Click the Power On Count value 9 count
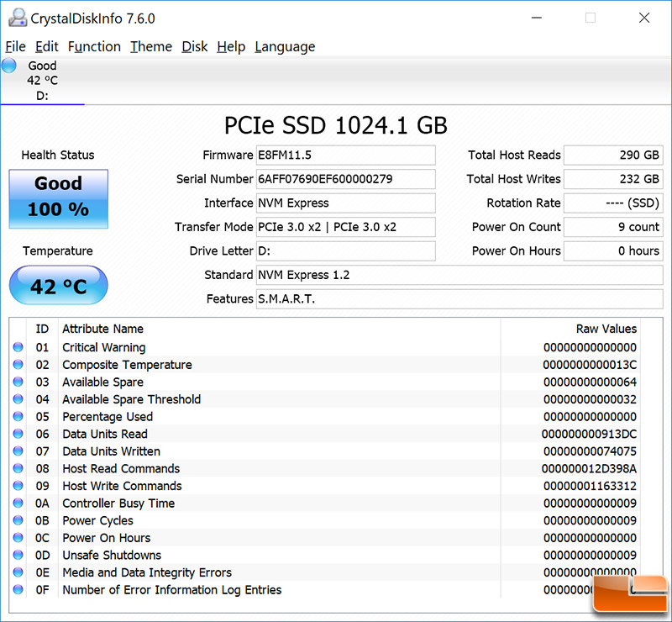672x622 pixels. [x=613, y=227]
